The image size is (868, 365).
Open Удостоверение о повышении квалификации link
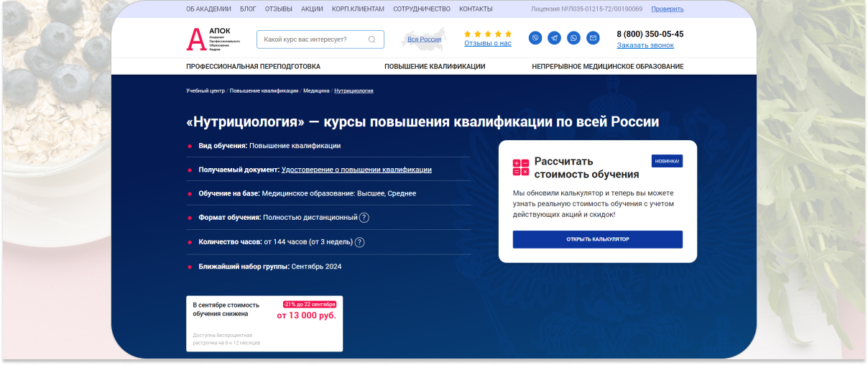[356, 170]
